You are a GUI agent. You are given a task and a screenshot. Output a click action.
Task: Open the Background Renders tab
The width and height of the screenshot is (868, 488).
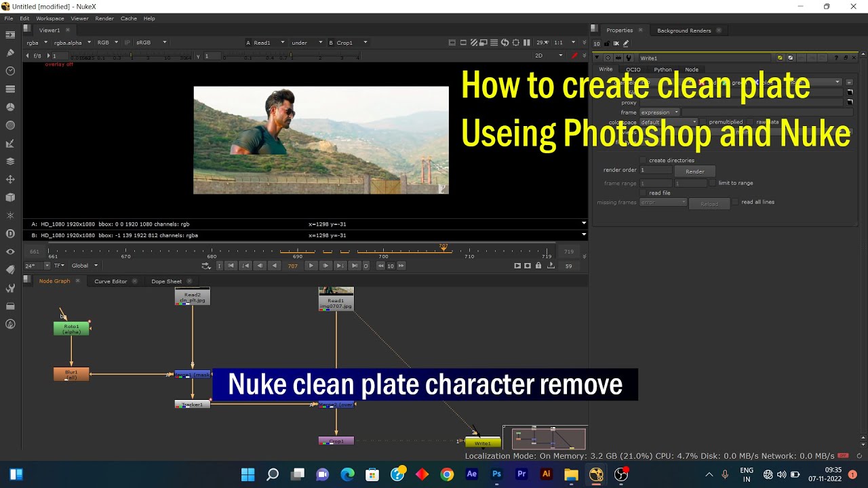pos(684,30)
